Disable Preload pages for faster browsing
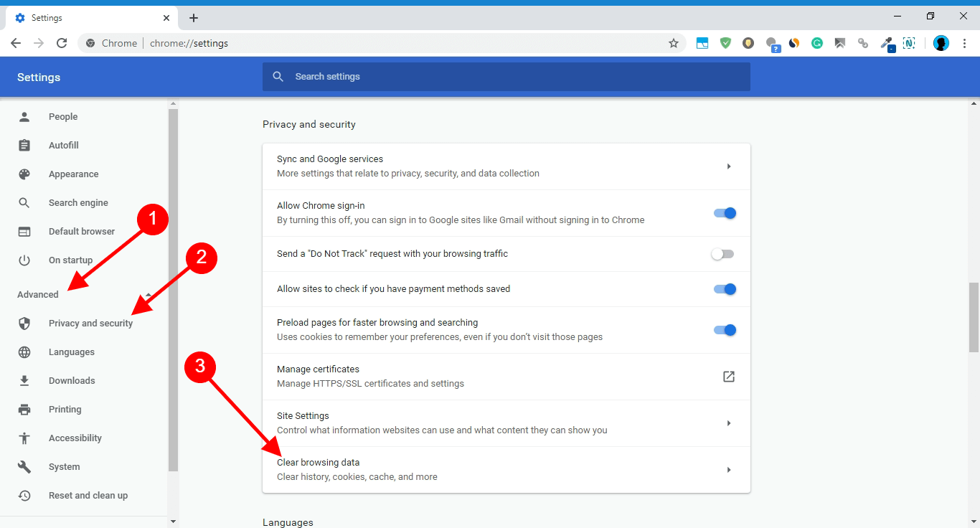Viewport: 980px width, 528px height. [x=725, y=330]
